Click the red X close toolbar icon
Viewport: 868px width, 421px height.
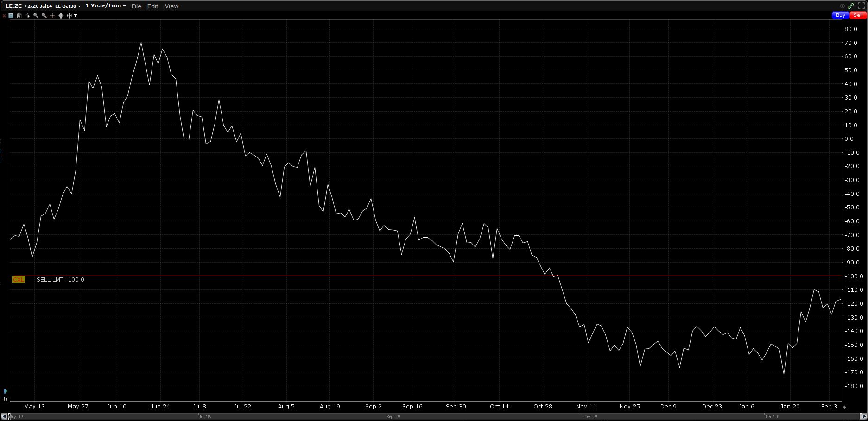tap(4, 15)
